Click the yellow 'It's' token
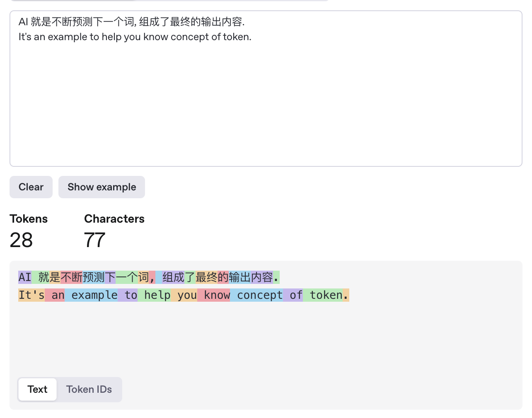This screenshot has width=532, height=418. tap(31, 295)
